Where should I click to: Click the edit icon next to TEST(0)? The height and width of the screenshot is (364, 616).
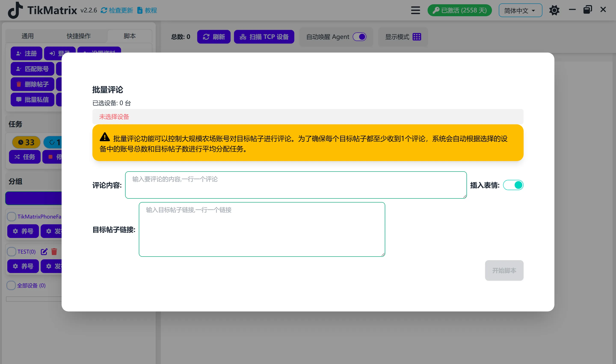(x=44, y=252)
